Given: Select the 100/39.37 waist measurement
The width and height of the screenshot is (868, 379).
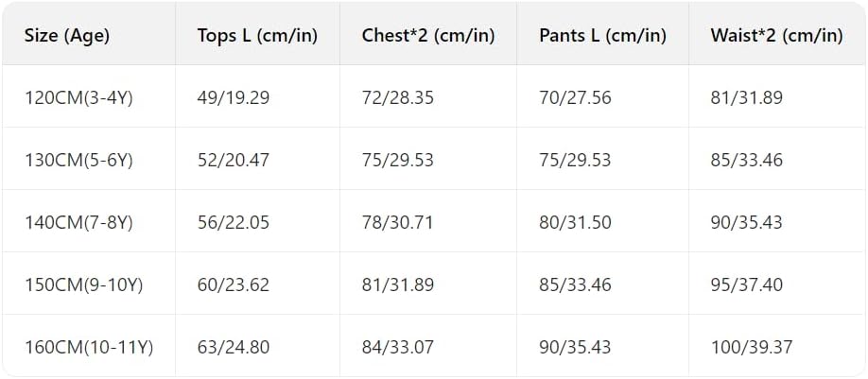Looking at the screenshot, I should point(752,347).
